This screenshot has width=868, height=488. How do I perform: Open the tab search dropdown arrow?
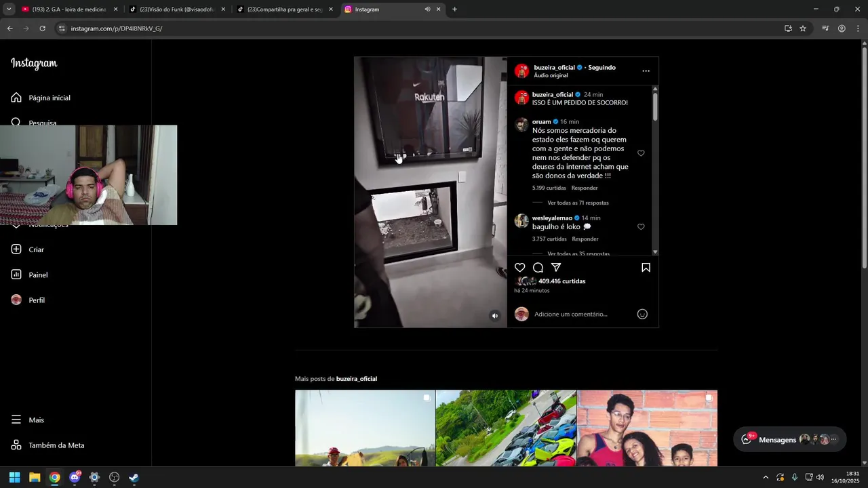click(x=9, y=9)
